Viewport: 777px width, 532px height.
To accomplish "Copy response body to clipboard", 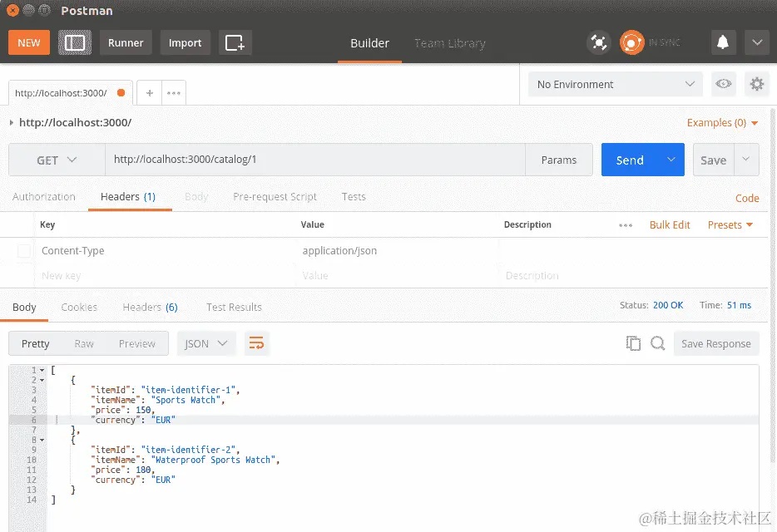I will pos(633,343).
